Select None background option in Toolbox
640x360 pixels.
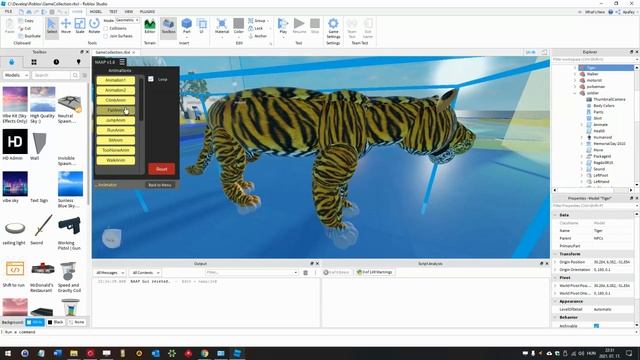76,322
